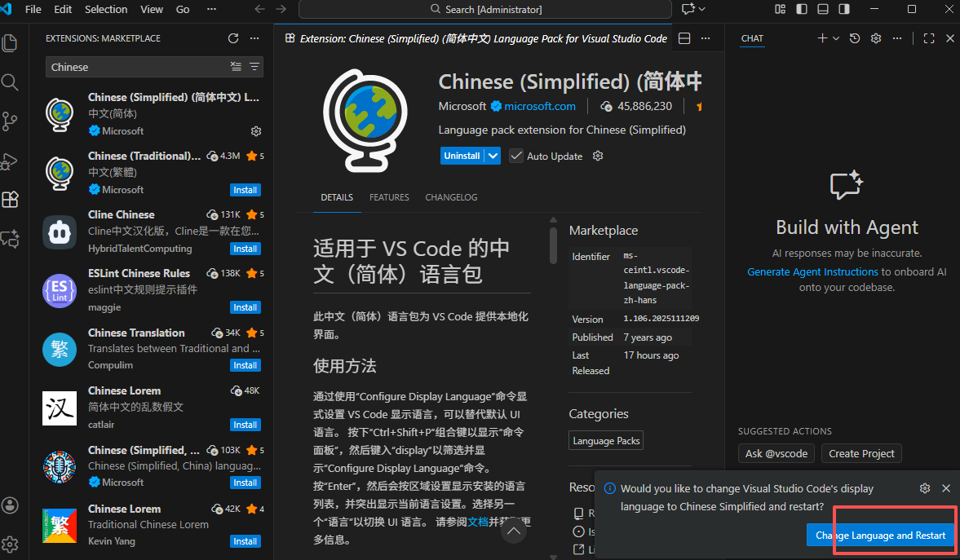
Task: Show chat history
Action: tap(855, 38)
